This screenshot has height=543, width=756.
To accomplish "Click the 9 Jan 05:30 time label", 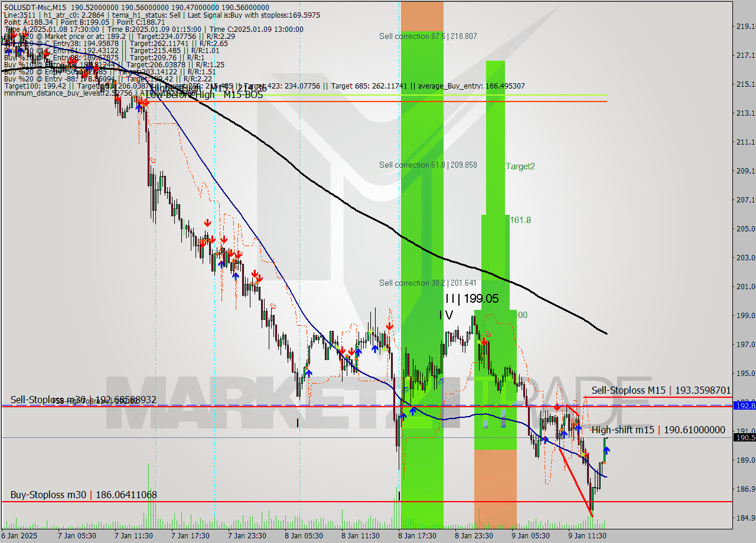I will 530,535.
